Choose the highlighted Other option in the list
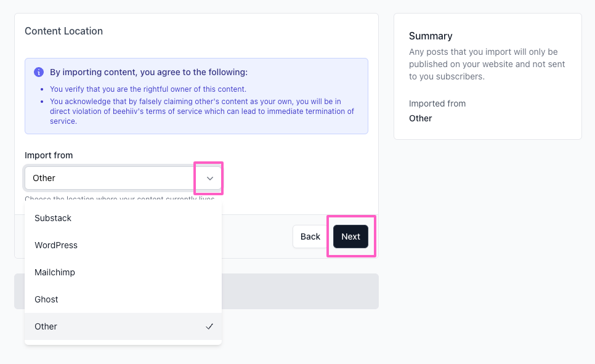Image resolution: width=595 pixels, height=364 pixels. pyautogui.click(x=46, y=326)
